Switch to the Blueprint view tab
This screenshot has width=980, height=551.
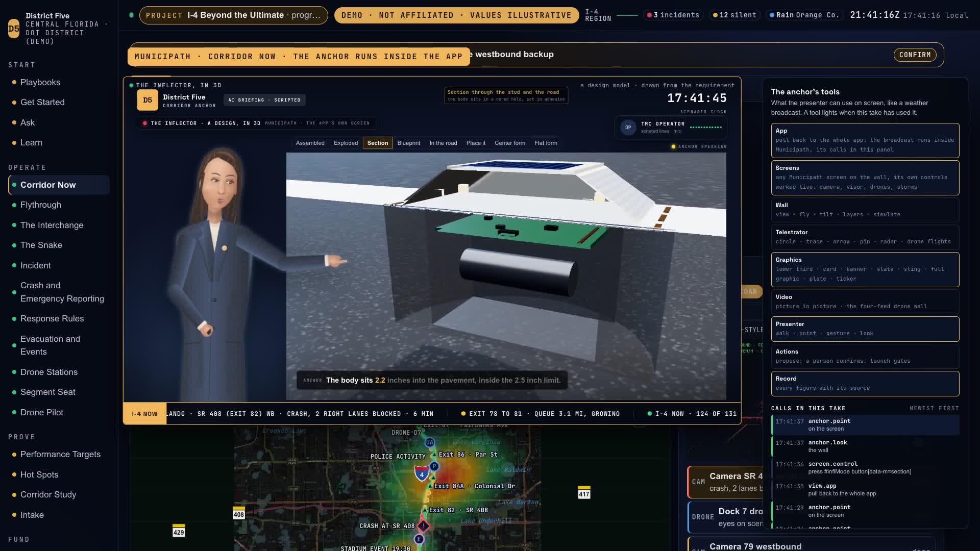pyautogui.click(x=409, y=143)
